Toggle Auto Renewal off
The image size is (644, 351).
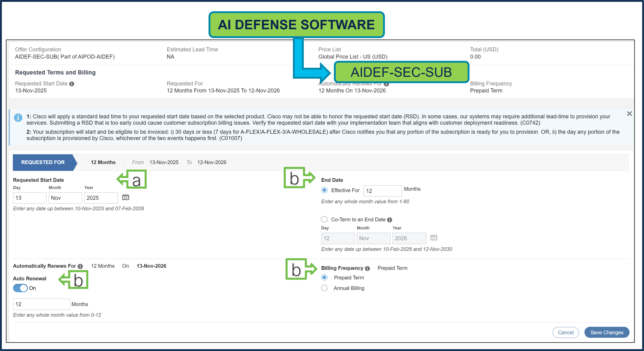20,288
